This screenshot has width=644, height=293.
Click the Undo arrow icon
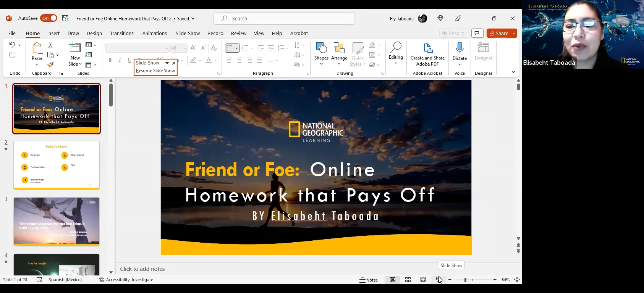12,45
